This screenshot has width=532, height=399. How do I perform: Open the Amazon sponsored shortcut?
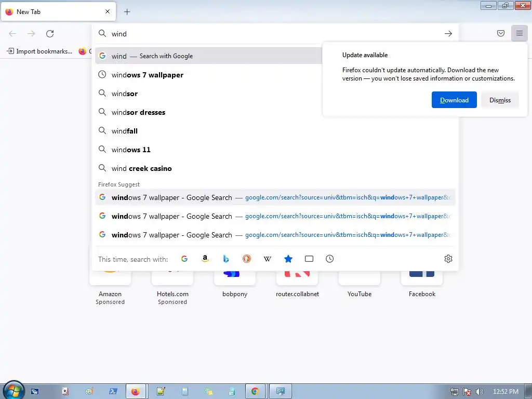[110, 287]
